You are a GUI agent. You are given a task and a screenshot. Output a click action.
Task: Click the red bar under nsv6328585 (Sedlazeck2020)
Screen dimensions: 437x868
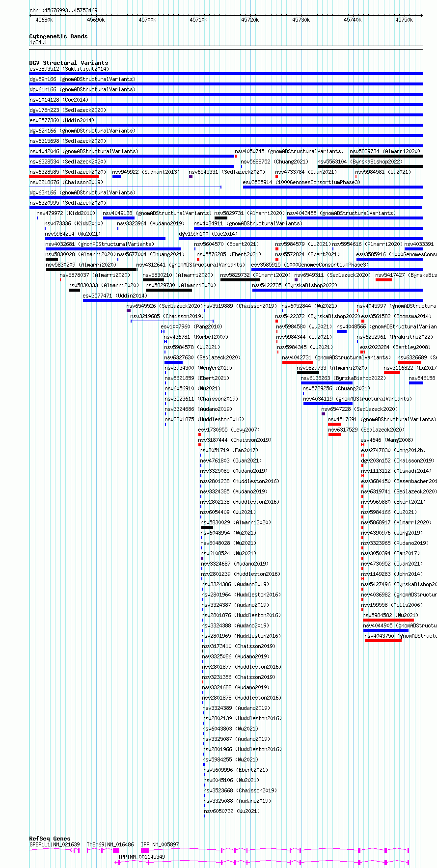pyautogui.click(x=64, y=177)
